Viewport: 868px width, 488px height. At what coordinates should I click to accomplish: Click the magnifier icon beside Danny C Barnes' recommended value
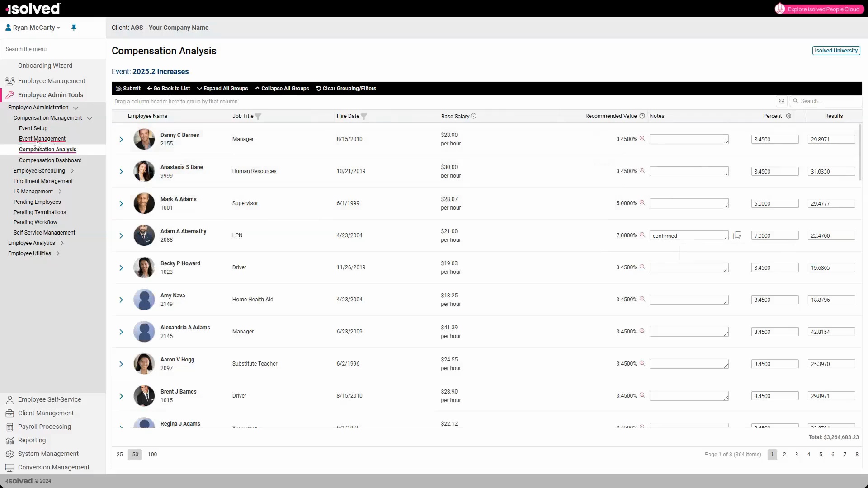[642, 139]
